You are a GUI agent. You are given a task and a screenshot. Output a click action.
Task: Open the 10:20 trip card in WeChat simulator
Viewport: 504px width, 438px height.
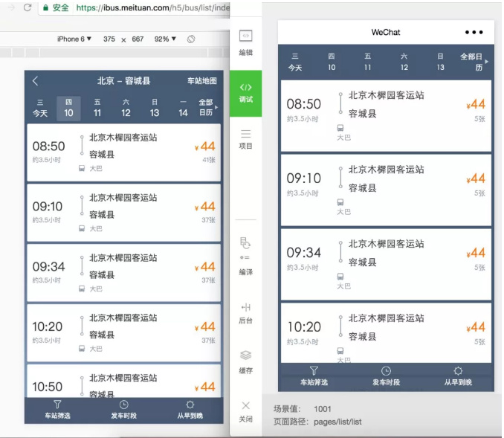(x=386, y=333)
